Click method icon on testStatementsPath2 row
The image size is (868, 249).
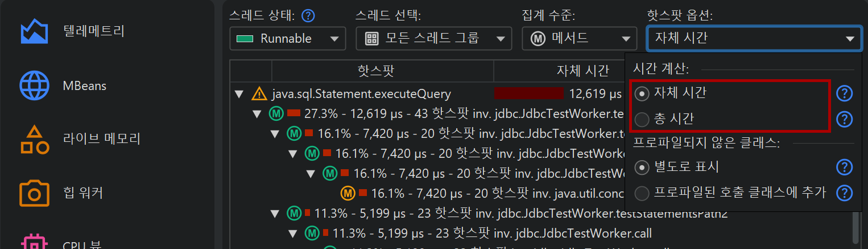click(294, 214)
